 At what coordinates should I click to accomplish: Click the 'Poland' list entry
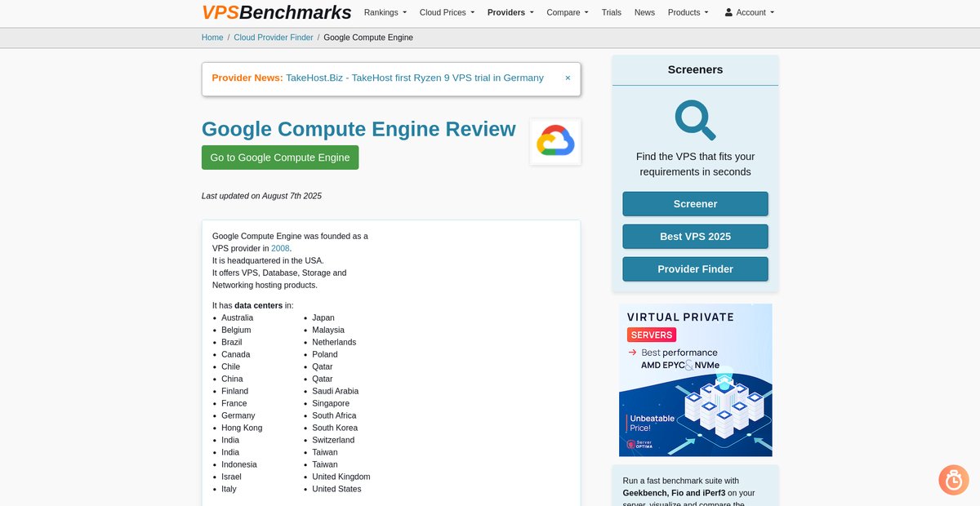coord(325,354)
